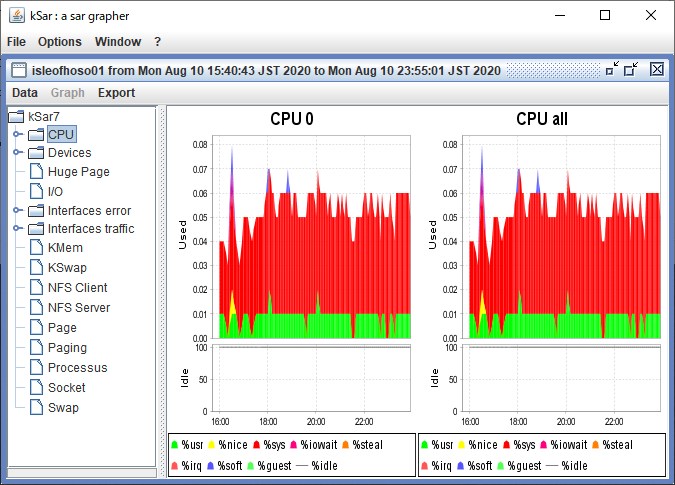The image size is (675, 485).
Task: Select I/O label in the tree
Action: (x=55, y=192)
